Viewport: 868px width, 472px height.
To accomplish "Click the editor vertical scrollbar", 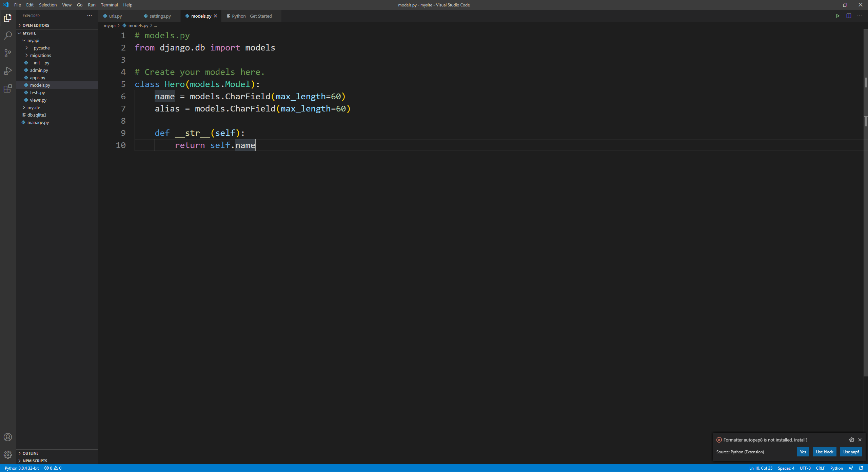I will pyautogui.click(x=866, y=203).
